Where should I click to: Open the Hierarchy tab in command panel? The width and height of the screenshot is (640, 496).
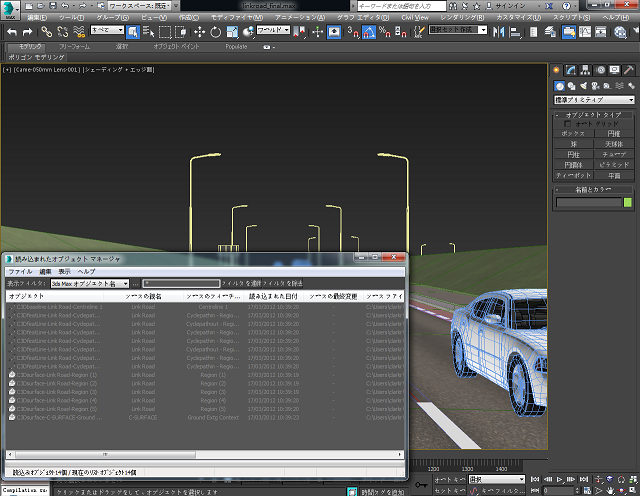pyautogui.click(x=583, y=70)
